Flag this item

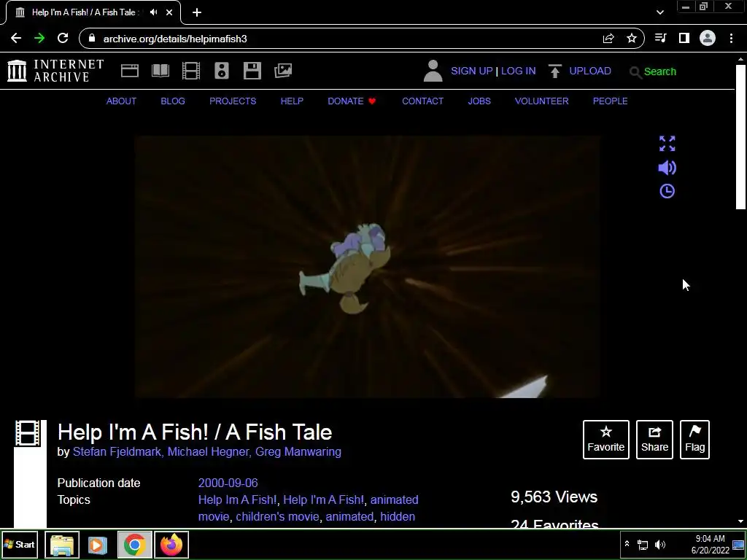[x=694, y=440]
